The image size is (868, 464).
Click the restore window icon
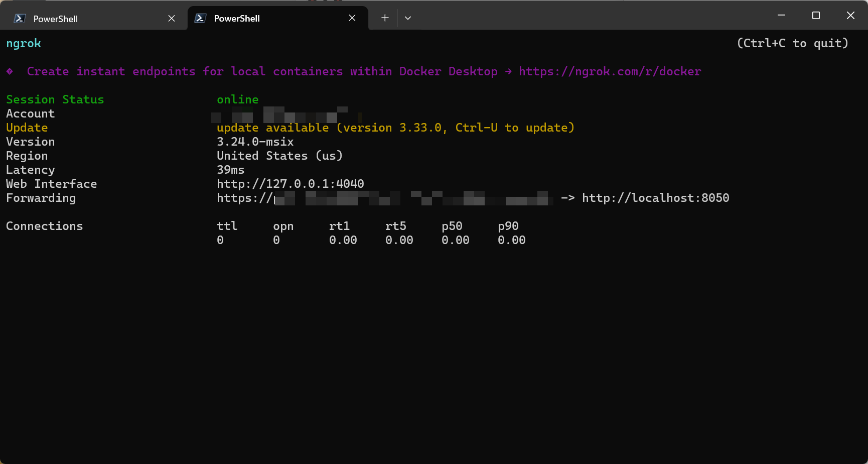[x=815, y=15]
